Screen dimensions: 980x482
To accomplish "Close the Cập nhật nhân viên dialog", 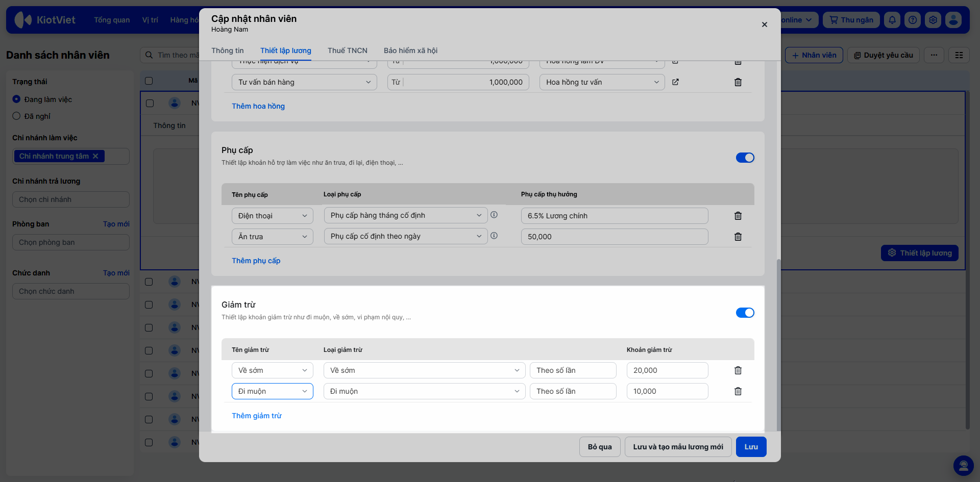I will [764, 24].
